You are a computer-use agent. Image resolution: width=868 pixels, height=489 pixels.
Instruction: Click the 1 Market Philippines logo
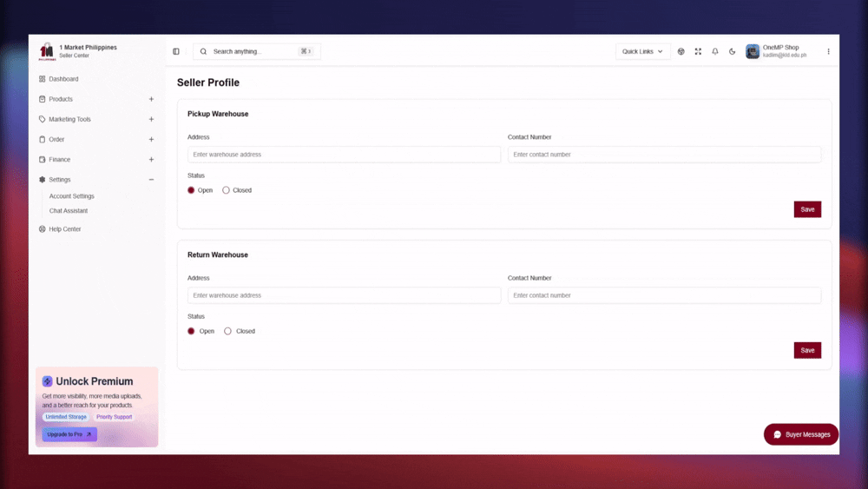tap(47, 51)
